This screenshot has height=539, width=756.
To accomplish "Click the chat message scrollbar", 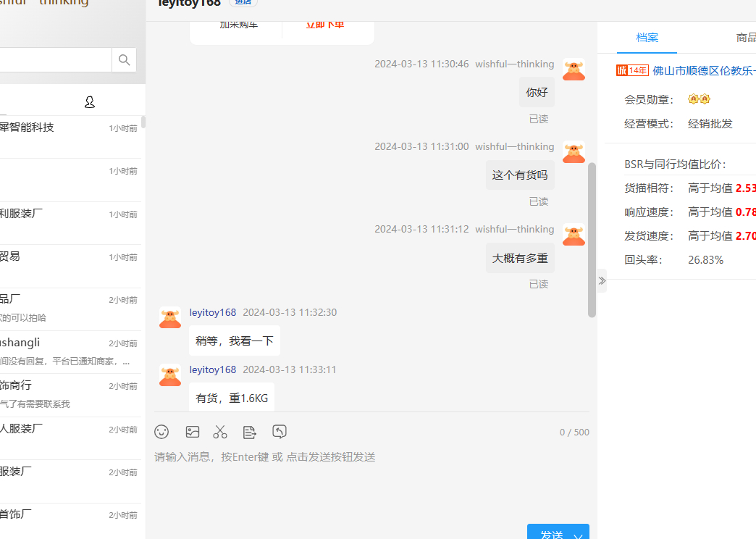I will [x=592, y=239].
